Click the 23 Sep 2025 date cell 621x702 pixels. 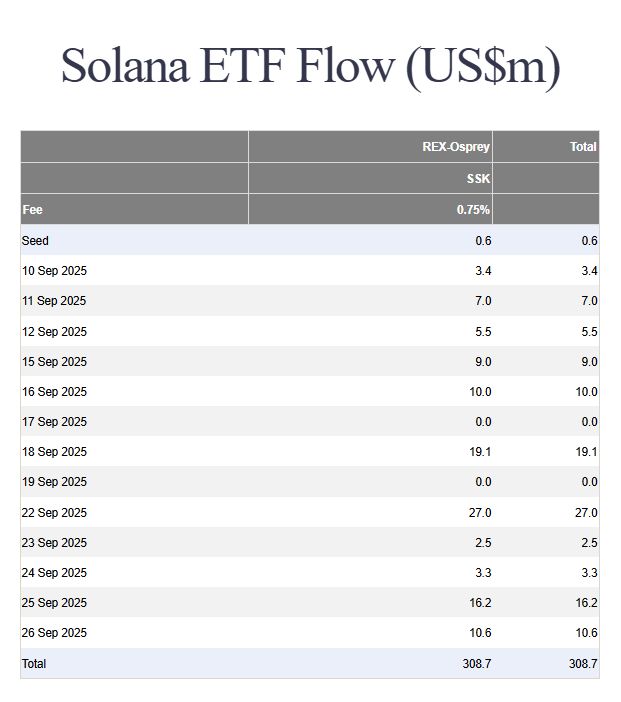click(54, 543)
